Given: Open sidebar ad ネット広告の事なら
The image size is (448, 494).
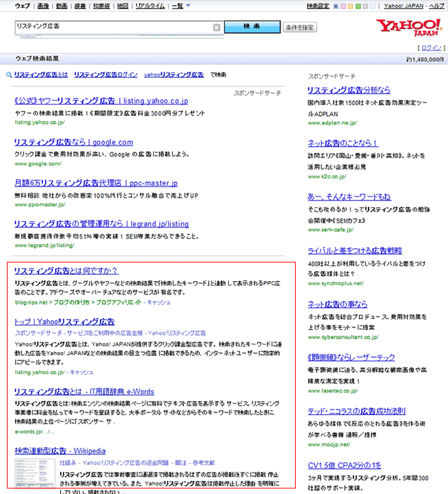Looking at the screenshot, I should [x=337, y=305].
